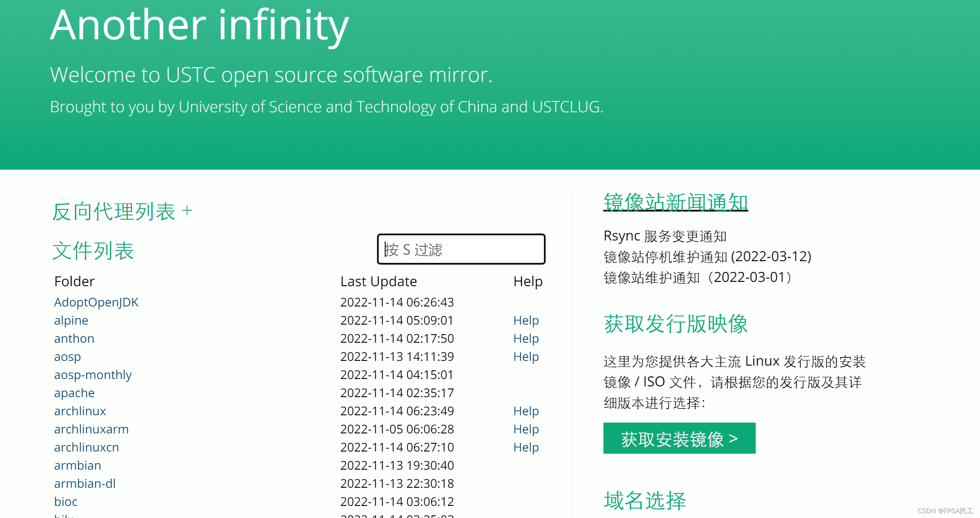Screen dimensions: 980x518
Task: Open the apache mirror folder
Action: click(74, 393)
